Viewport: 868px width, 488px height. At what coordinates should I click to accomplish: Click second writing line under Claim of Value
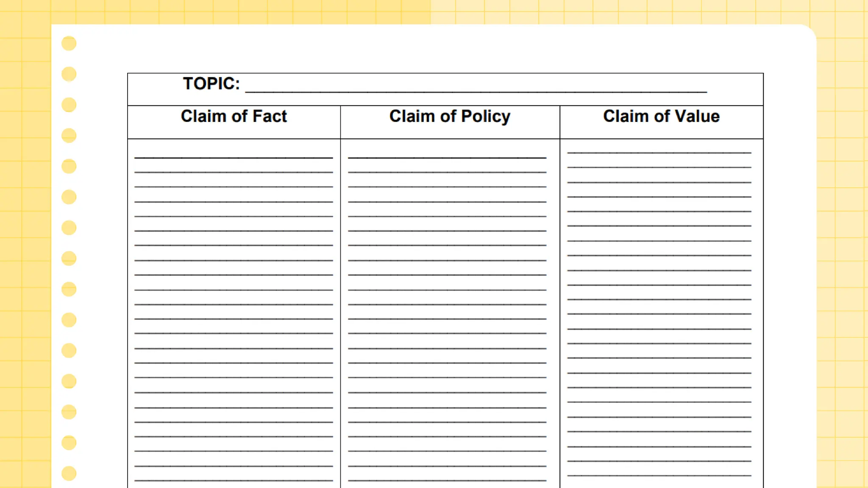[659, 167]
